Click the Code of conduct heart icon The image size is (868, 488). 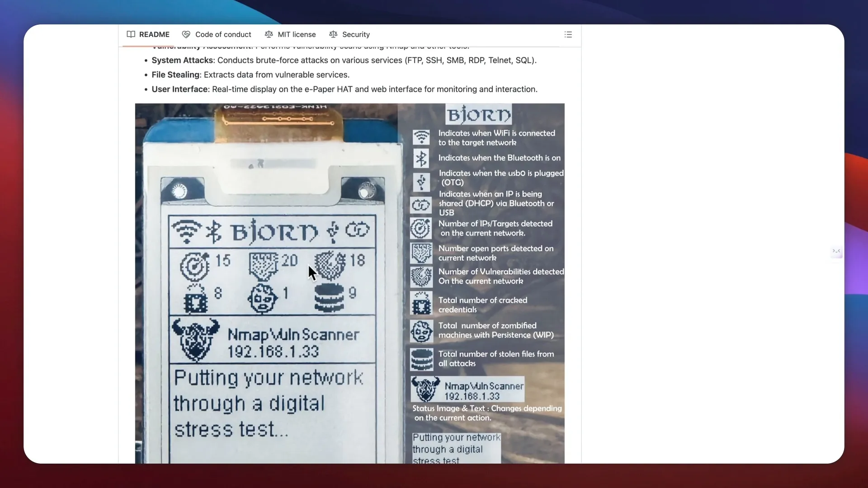click(x=186, y=34)
